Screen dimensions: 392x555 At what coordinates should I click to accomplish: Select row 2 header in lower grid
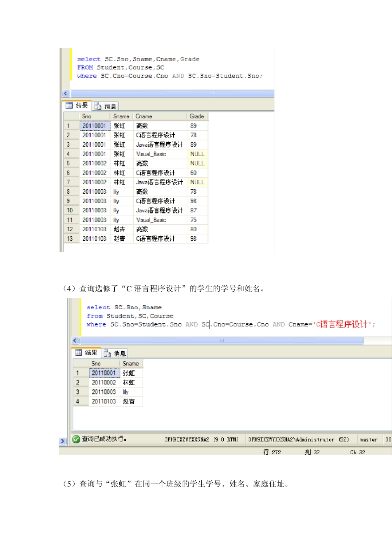click(80, 383)
